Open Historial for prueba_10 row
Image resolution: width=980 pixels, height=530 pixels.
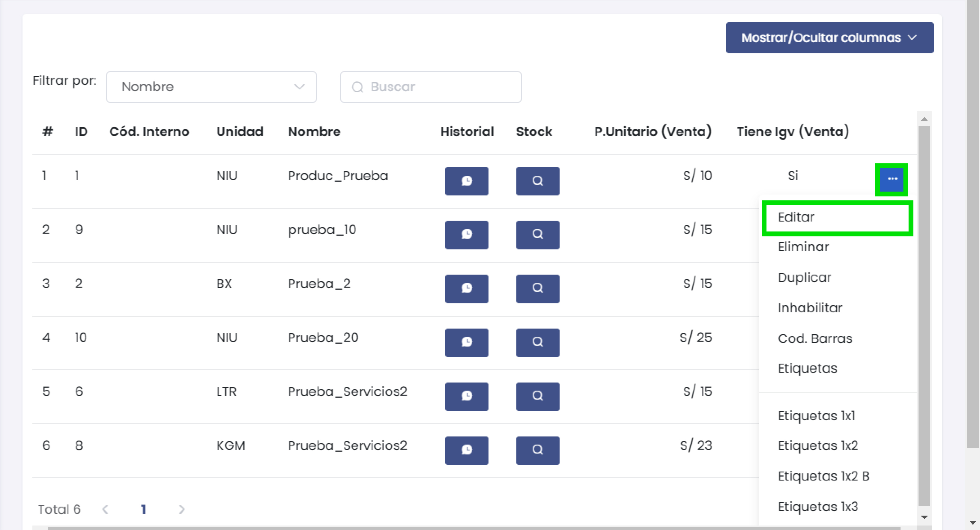[466, 234]
